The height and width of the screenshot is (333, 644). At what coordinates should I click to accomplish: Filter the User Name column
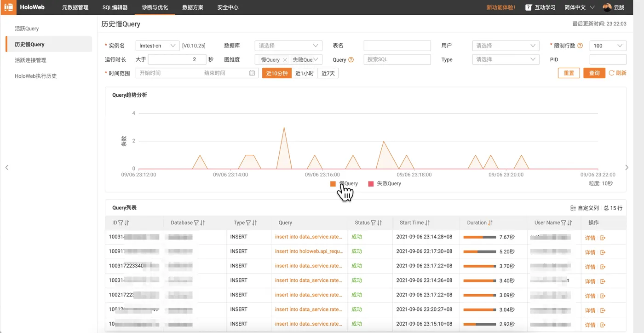[563, 223]
